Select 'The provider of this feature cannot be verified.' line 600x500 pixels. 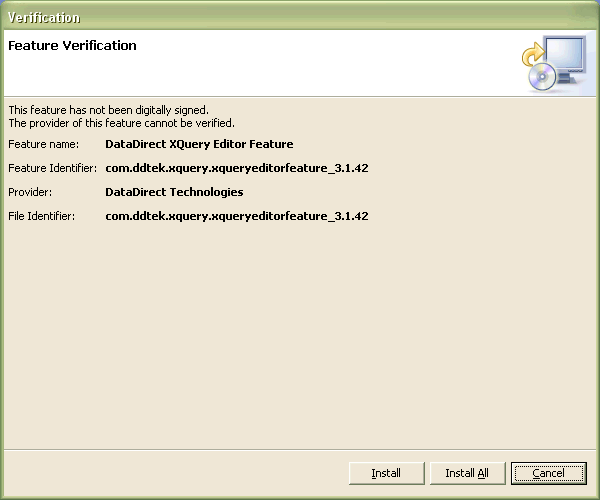122,123
